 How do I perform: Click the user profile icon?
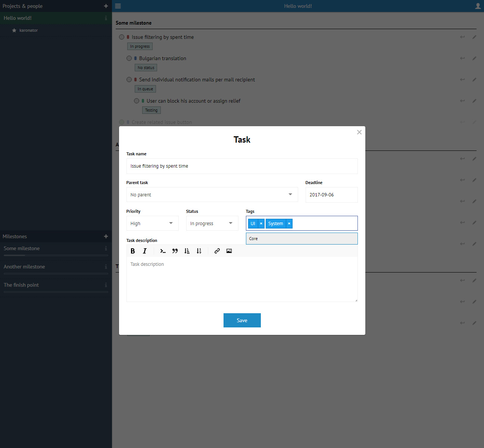pyautogui.click(x=478, y=6)
